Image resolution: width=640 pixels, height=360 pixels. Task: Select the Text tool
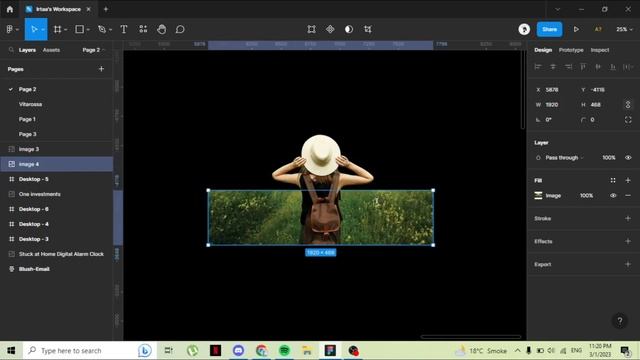tap(124, 29)
